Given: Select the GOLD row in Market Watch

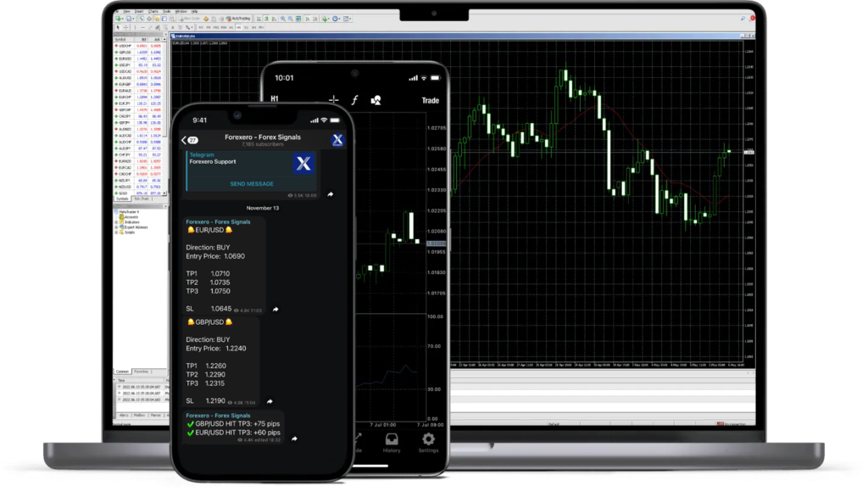Looking at the screenshot, I should pyautogui.click(x=125, y=193).
